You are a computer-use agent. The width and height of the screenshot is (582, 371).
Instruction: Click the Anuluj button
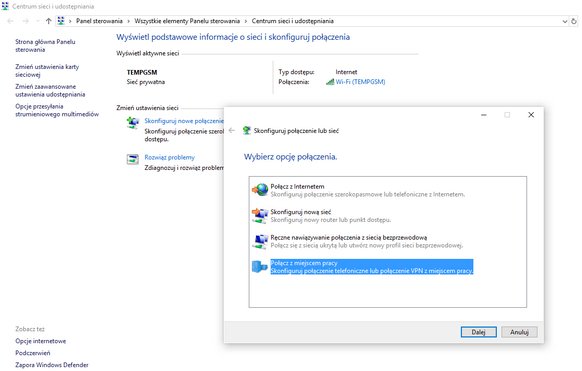click(x=519, y=332)
